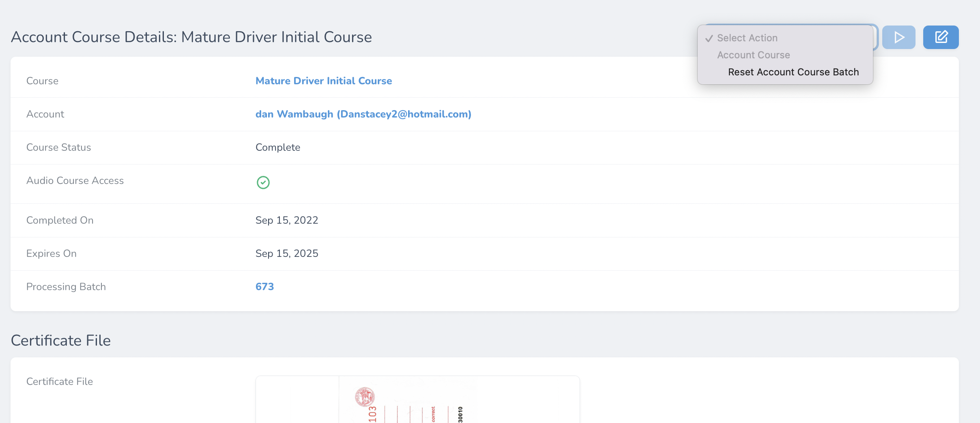Viewport: 980px width, 423px height.
Task: Click the Processing Batch field label
Action: [x=66, y=287]
